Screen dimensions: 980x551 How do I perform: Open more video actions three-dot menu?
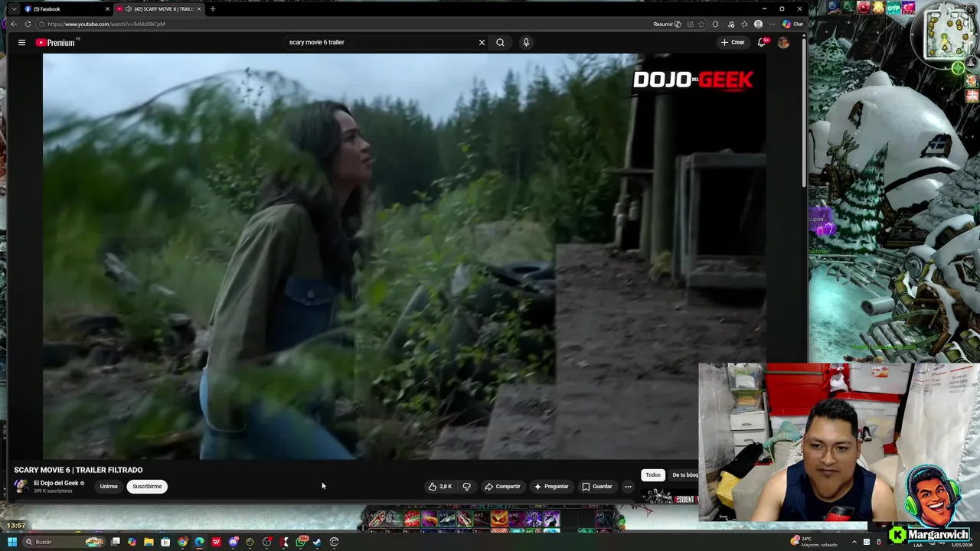pos(628,487)
